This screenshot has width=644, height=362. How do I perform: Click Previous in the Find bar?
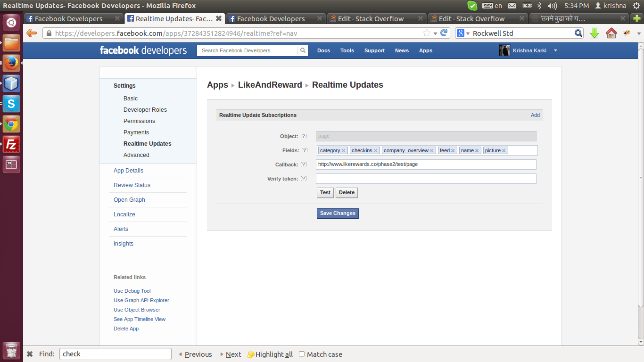click(x=195, y=354)
